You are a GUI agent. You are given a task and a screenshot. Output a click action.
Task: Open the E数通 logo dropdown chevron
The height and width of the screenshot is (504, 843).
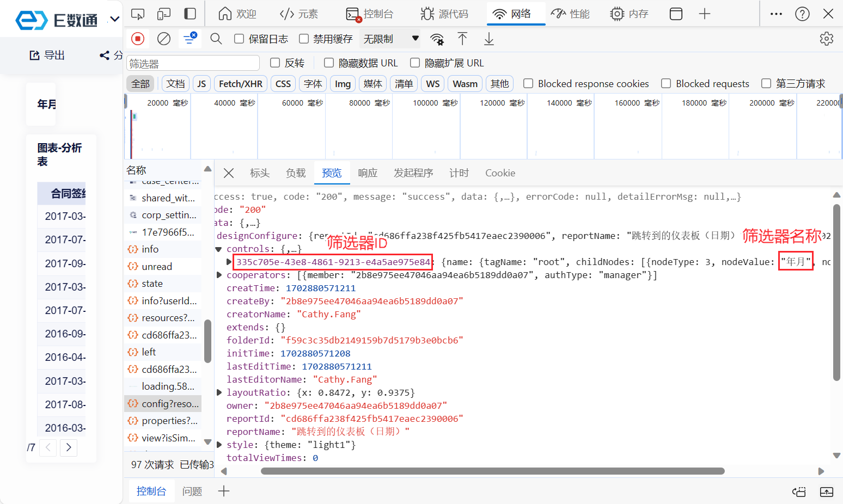pyautogui.click(x=114, y=20)
